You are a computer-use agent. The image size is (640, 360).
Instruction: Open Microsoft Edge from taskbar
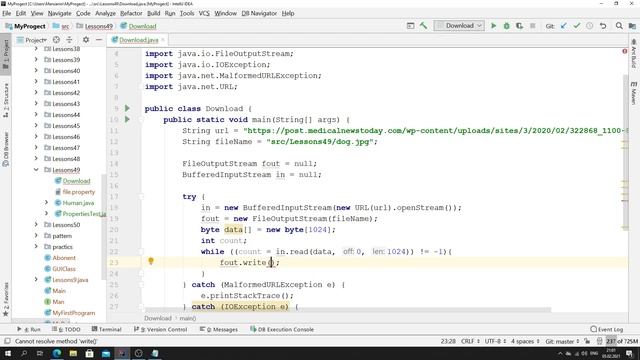pyautogui.click(x=57, y=353)
